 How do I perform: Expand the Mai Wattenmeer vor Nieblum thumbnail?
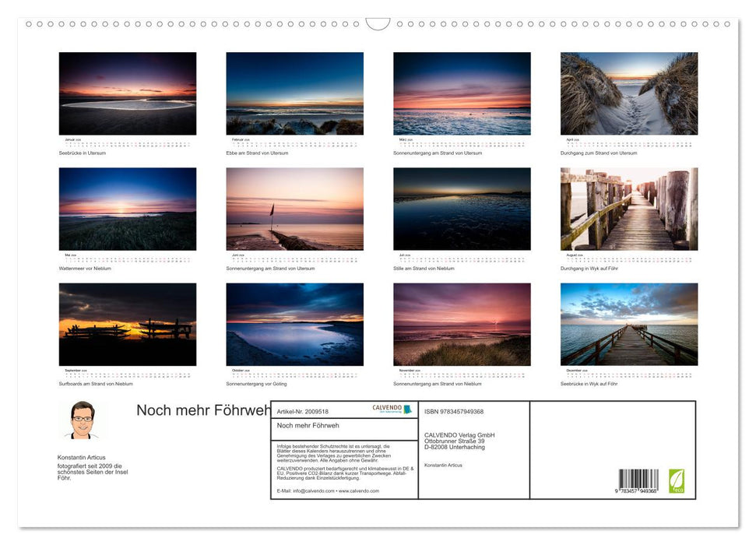click(x=128, y=208)
